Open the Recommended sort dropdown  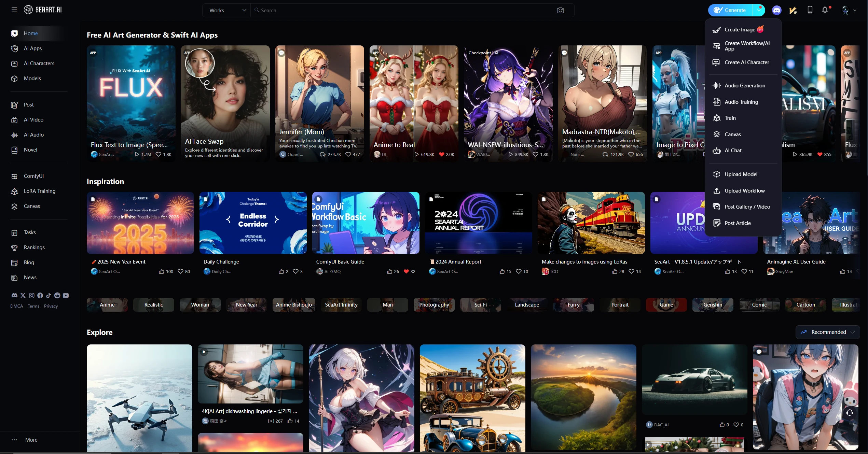[x=827, y=332]
